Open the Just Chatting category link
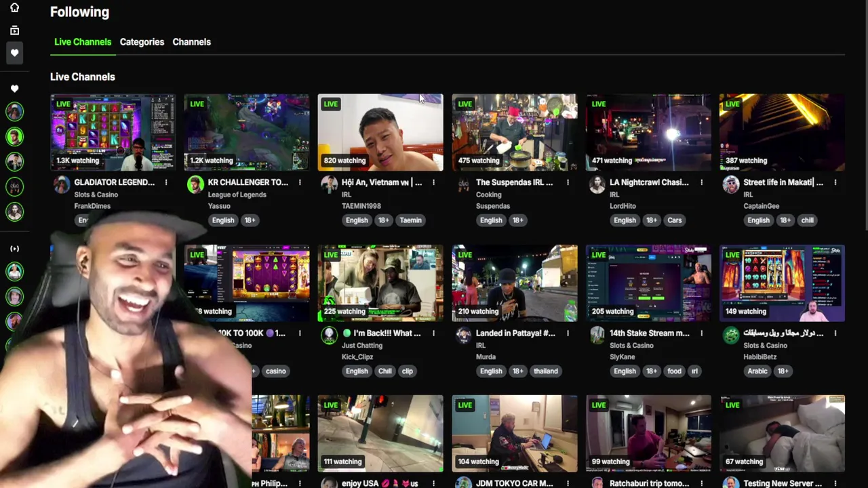This screenshot has height=488, width=868. click(362, 346)
